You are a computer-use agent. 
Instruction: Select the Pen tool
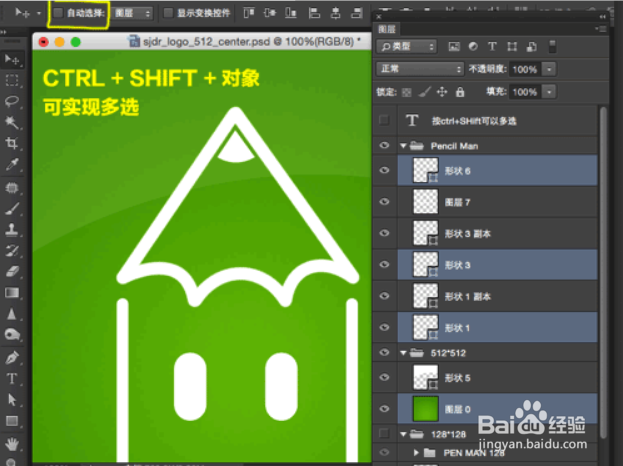pyautogui.click(x=12, y=358)
